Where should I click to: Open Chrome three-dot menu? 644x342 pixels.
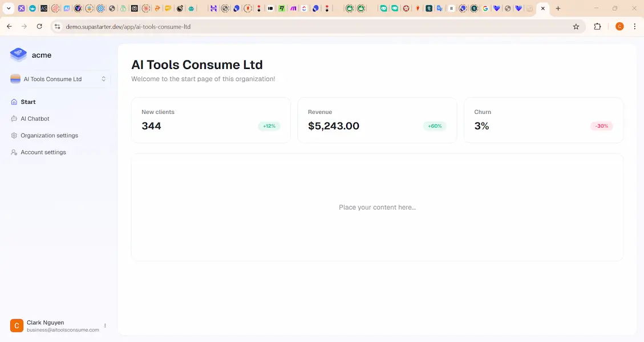click(x=635, y=27)
